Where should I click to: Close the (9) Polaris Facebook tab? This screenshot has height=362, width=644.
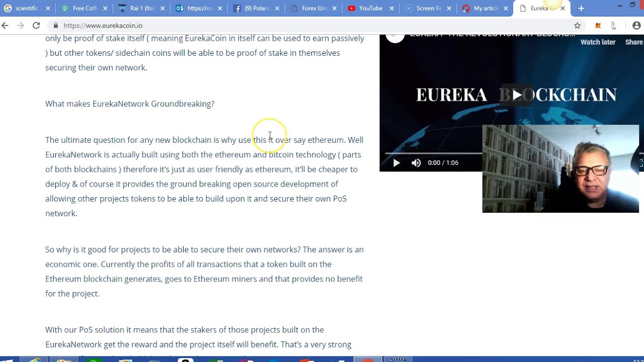pyautogui.click(x=277, y=9)
